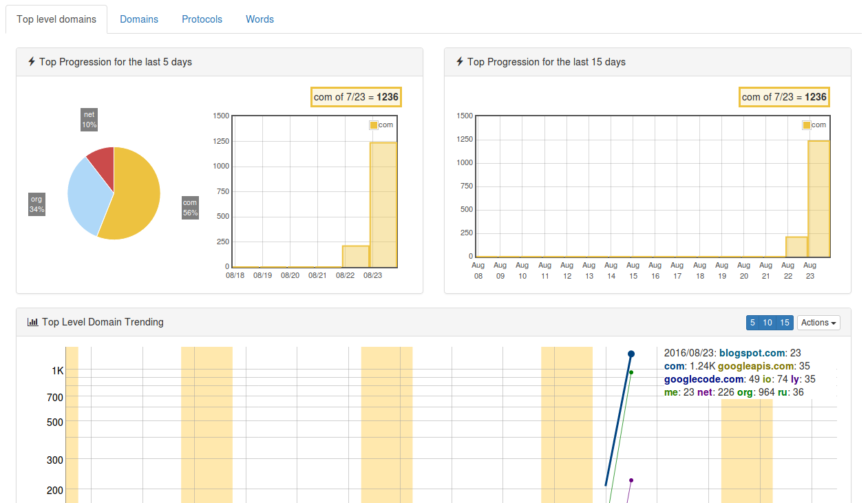Viewport: 868px width, 503px height.
Task: Select the 10 days range button
Action: tap(768, 323)
